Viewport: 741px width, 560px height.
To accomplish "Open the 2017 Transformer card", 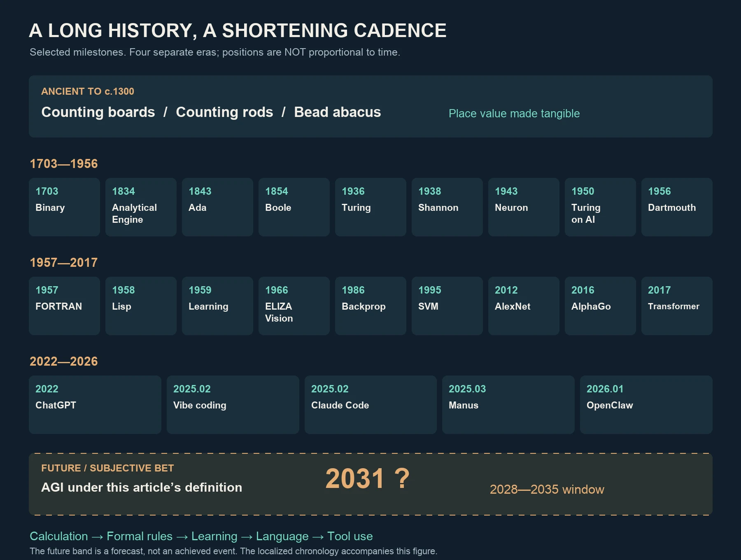I will (x=677, y=306).
